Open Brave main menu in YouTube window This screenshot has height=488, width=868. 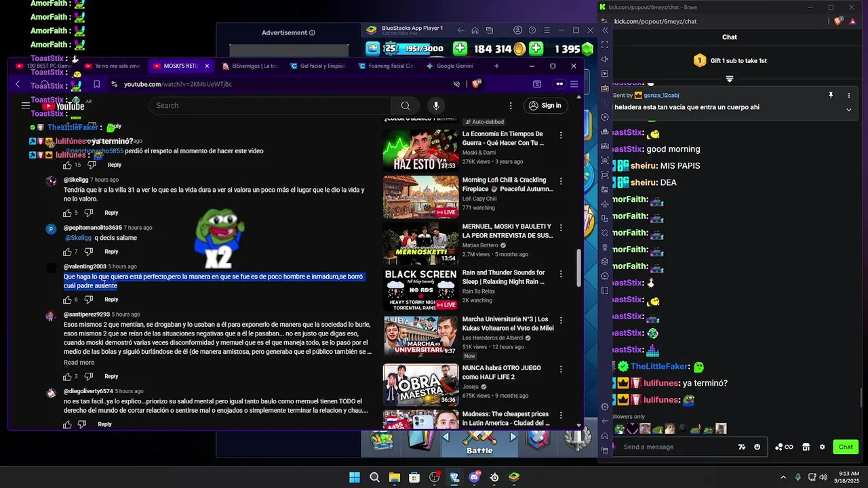coord(574,84)
